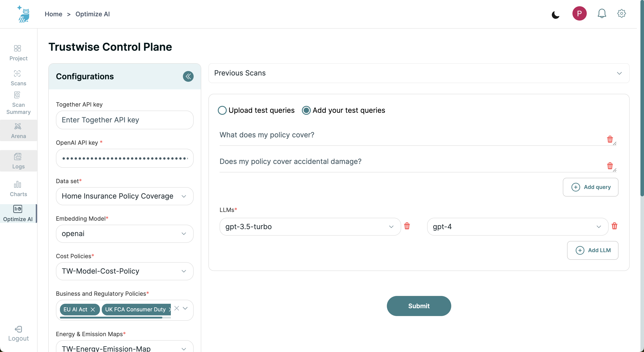
Task: Open settings gear icon
Action: [621, 13]
